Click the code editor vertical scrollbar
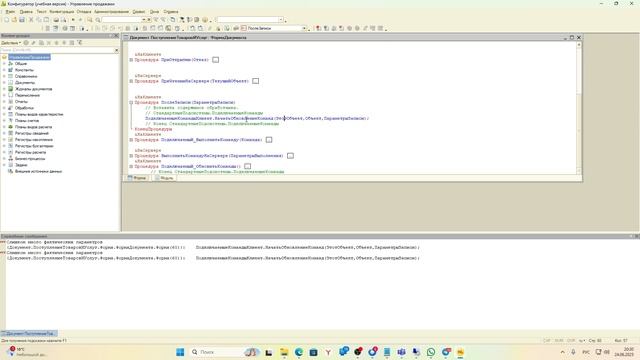This screenshot has width=640, height=360. pos(579,109)
